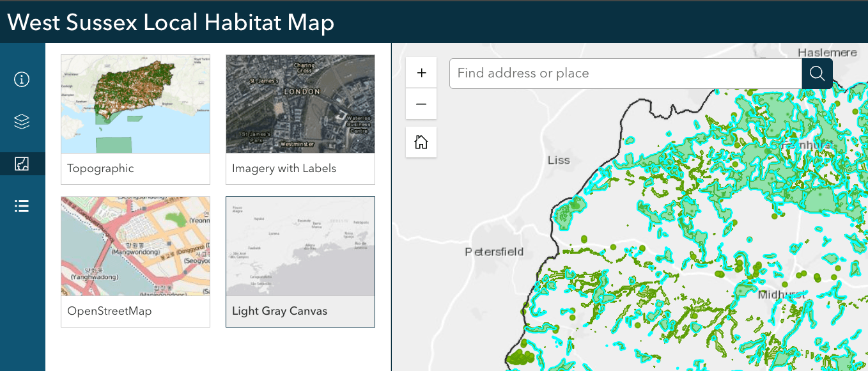
Task: Zoom out with the minus button
Action: [x=421, y=104]
